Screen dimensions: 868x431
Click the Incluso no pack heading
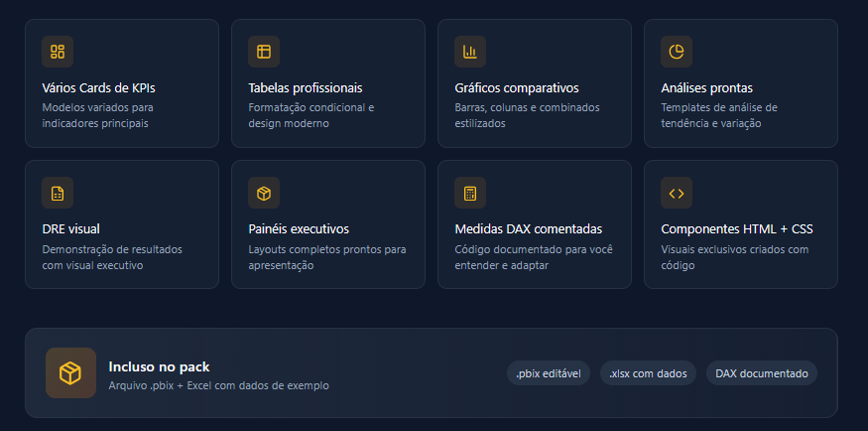point(159,366)
